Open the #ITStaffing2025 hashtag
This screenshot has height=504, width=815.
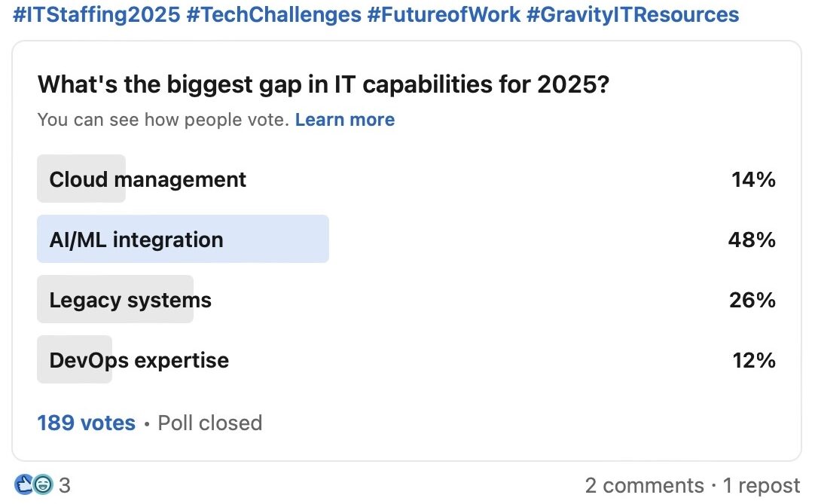pyautogui.click(x=96, y=14)
